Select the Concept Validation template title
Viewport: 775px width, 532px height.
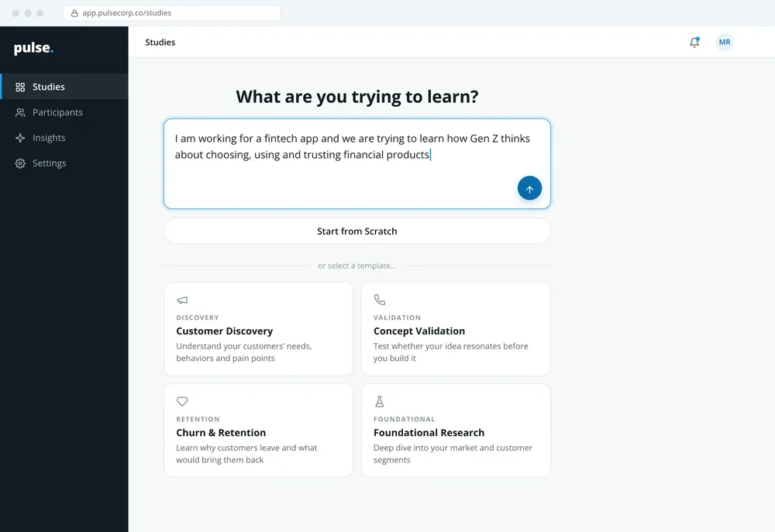[419, 331]
